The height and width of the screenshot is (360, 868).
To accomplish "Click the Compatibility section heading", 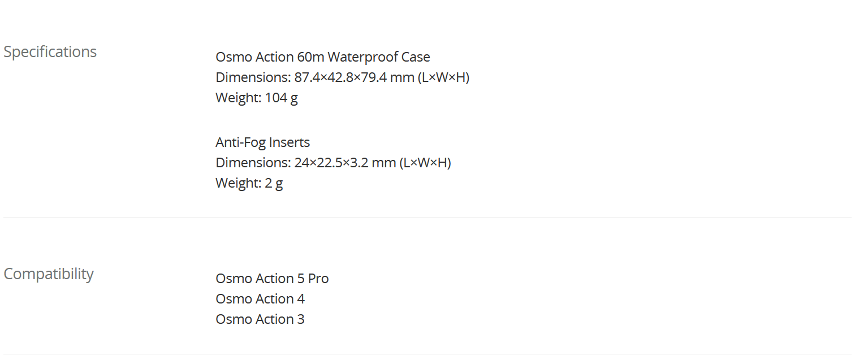I will click(x=49, y=274).
